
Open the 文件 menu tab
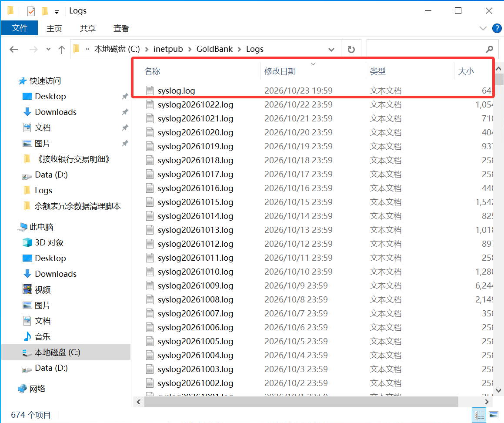[20, 28]
